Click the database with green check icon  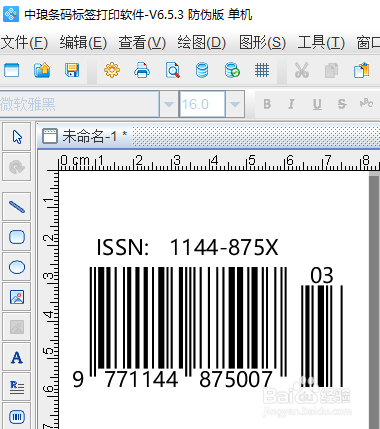click(x=232, y=70)
